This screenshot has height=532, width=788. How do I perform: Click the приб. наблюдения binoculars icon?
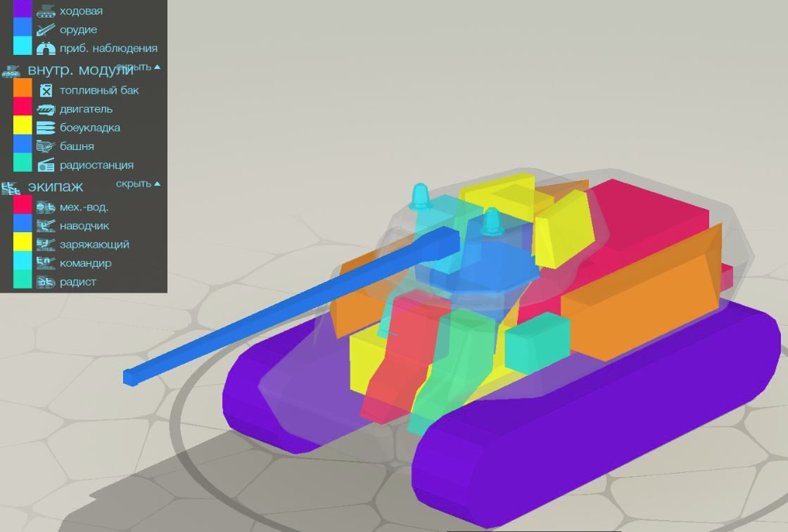(x=46, y=49)
